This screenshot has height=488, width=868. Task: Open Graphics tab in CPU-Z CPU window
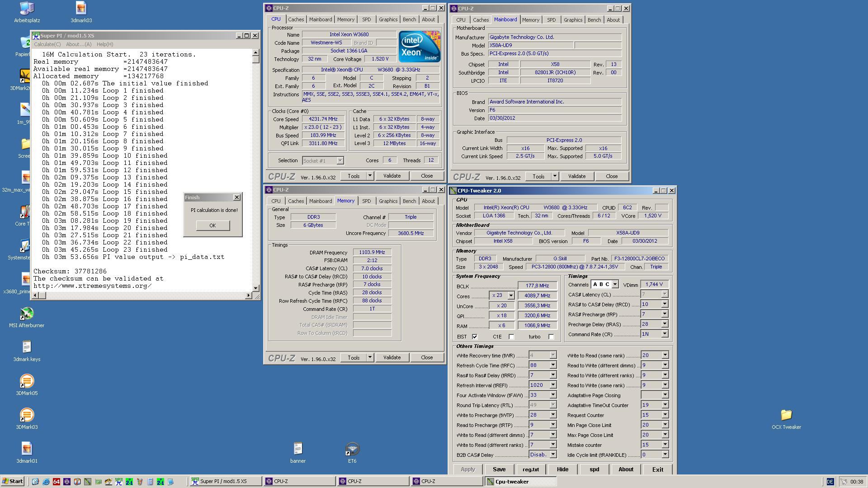tap(388, 19)
